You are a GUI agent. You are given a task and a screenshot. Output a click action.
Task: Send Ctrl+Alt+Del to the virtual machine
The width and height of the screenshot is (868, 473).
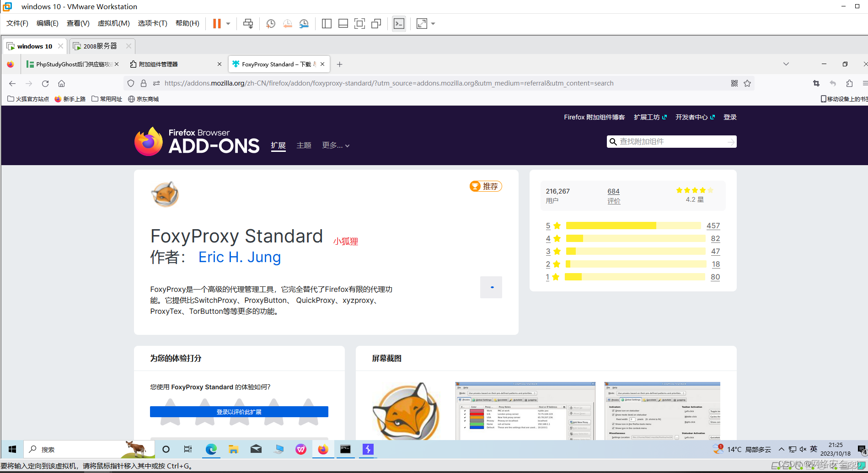pos(248,23)
